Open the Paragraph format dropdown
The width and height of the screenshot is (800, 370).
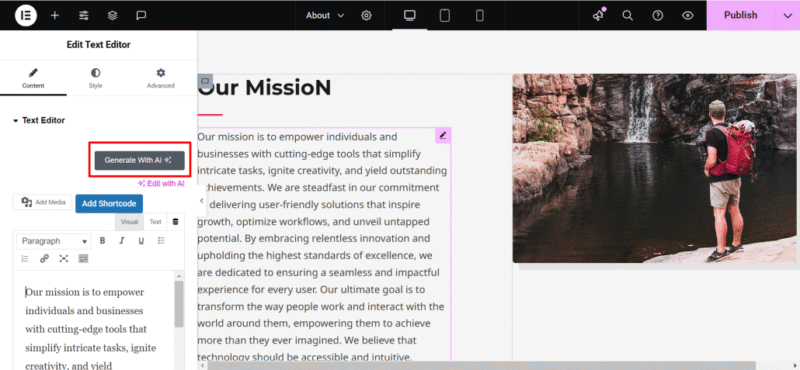(x=54, y=241)
